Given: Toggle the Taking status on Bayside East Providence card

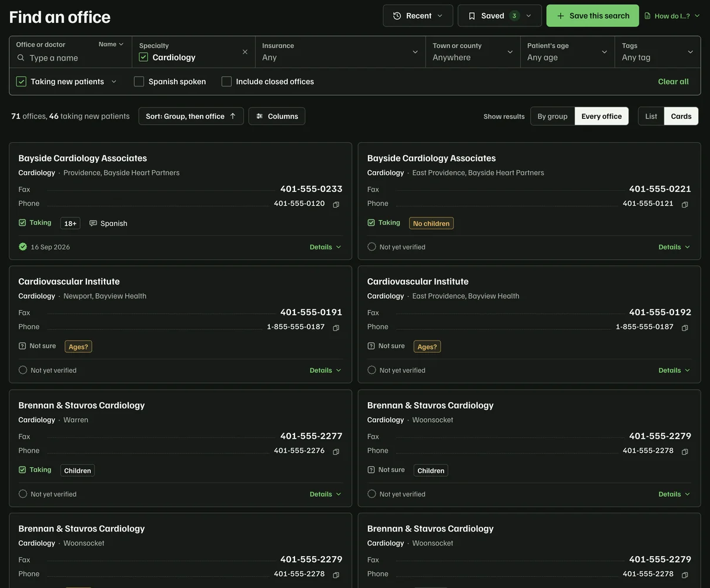Looking at the screenshot, I should [384, 223].
